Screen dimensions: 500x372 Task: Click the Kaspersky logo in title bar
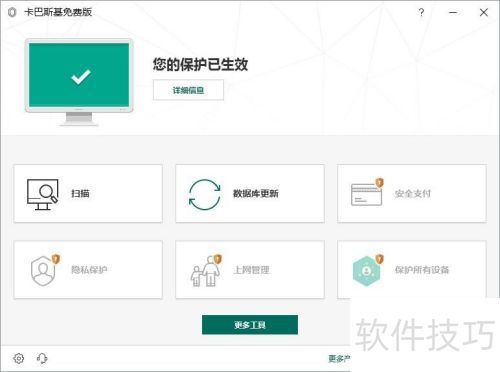[x=12, y=12]
